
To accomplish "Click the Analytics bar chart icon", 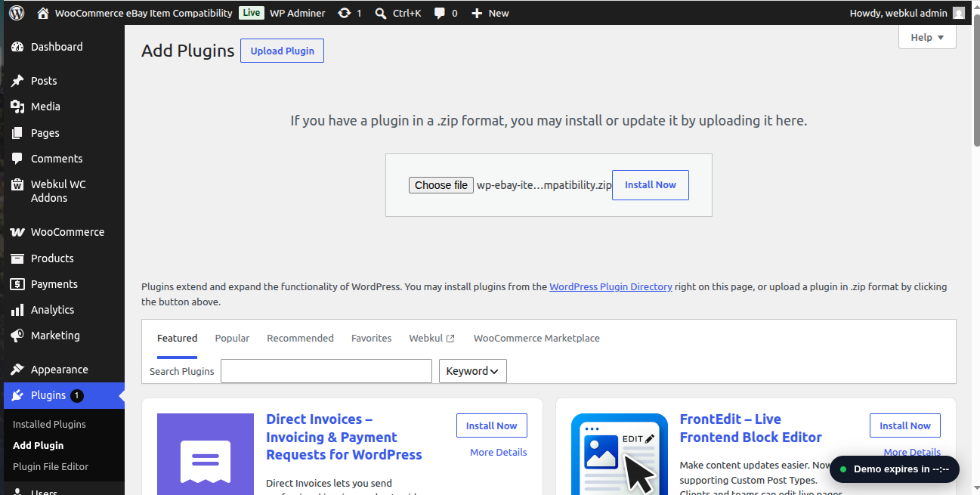I will tap(17, 310).
